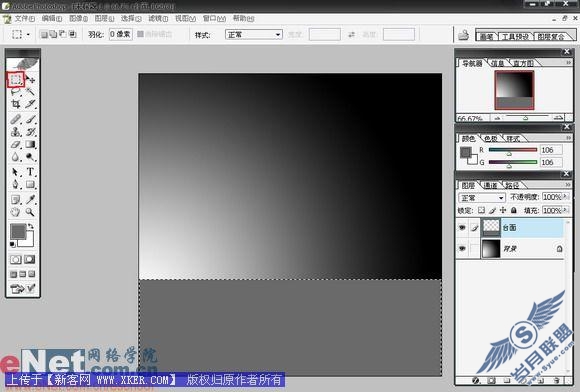580x392 pixels.
Task: Select the Move tool
Action: 30,80
